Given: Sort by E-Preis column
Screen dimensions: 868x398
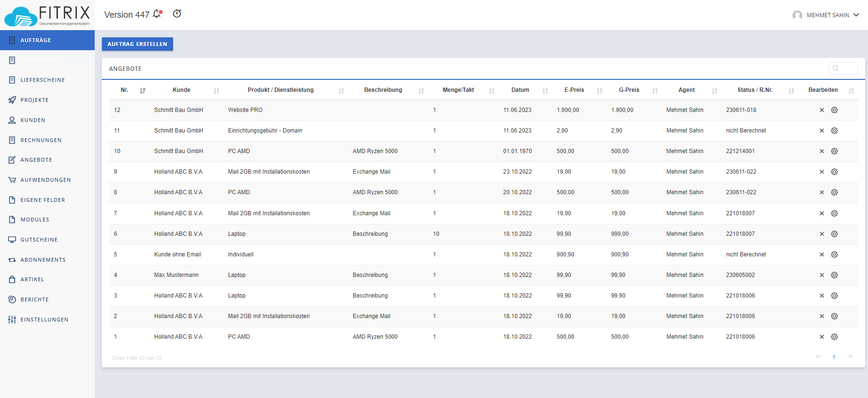Looking at the screenshot, I should click(580, 90).
